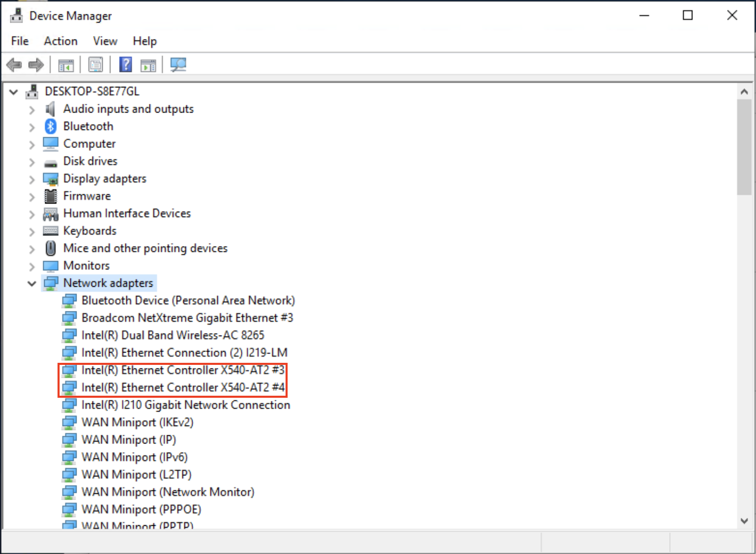Show/hide action pane toolbar icon
756x554 pixels.
[x=148, y=65]
